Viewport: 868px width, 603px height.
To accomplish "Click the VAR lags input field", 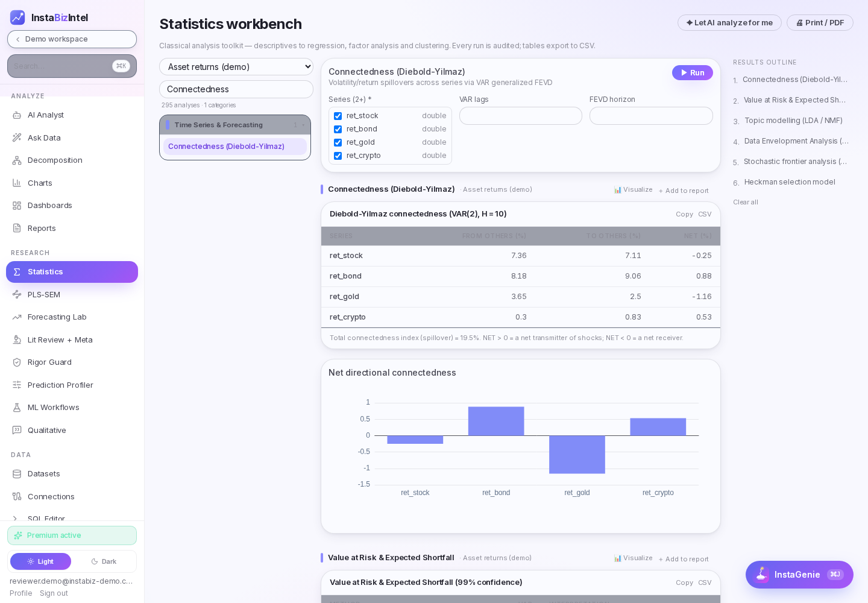I will [x=521, y=116].
